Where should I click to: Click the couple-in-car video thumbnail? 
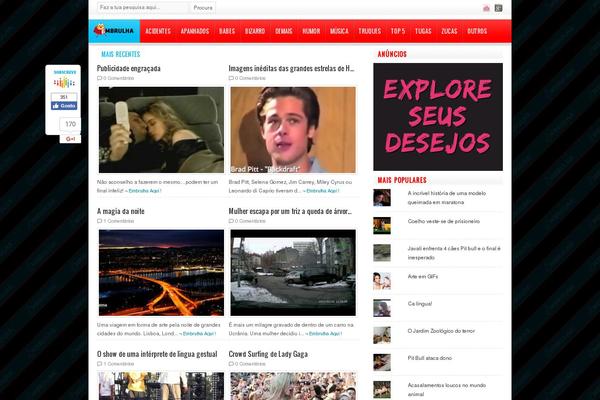point(161,130)
